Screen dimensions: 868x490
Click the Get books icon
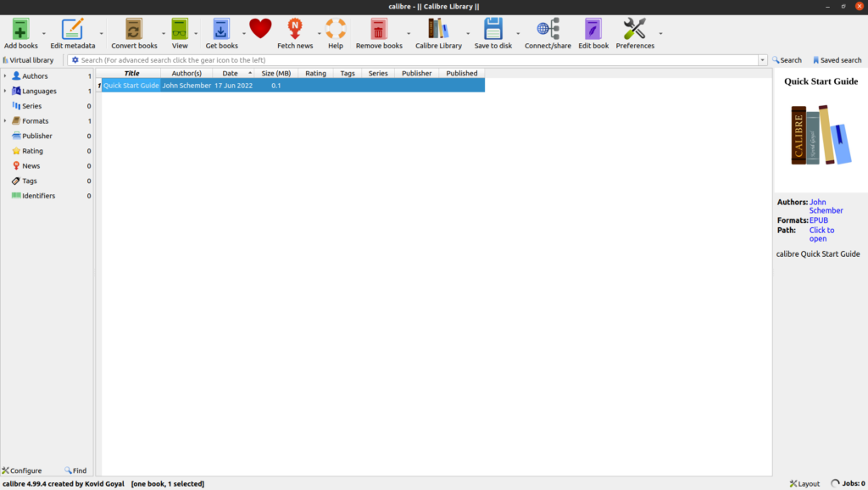[221, 29]
